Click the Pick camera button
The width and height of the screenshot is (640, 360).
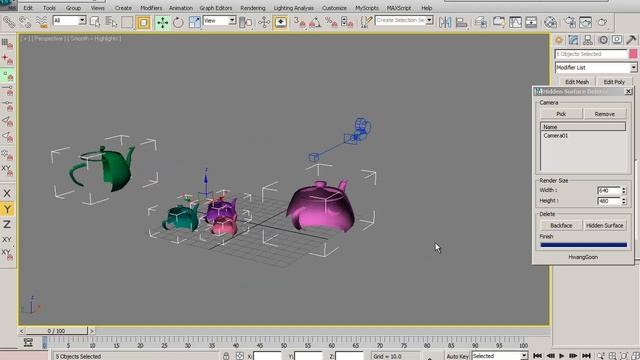pyautogui.click(x=561, y=114)
